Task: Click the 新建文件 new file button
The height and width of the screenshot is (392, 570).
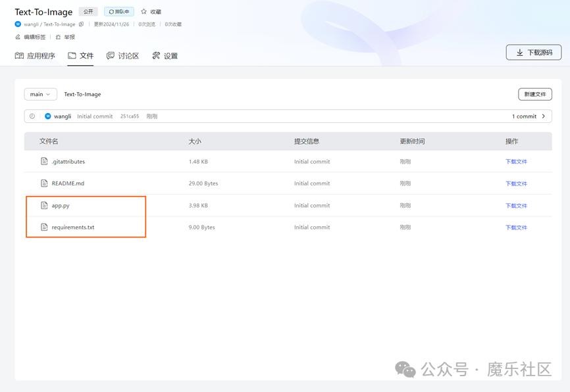Action: [x=534, y=94]
